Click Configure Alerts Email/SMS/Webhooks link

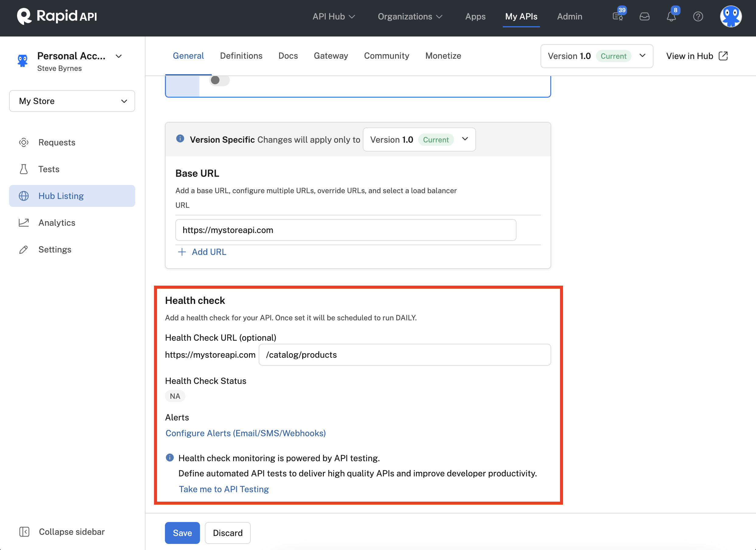pyautogui.click(x=245, y=433)
